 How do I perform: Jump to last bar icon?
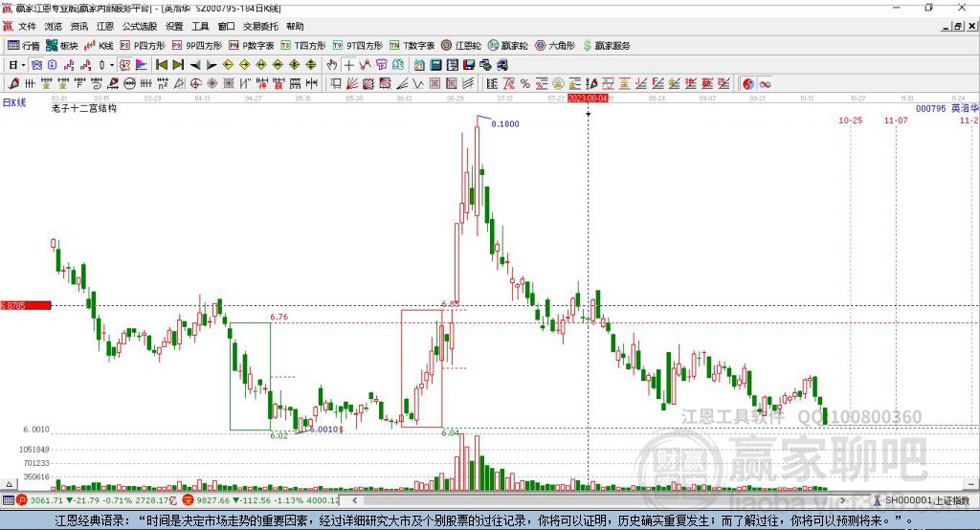[178, 65]
